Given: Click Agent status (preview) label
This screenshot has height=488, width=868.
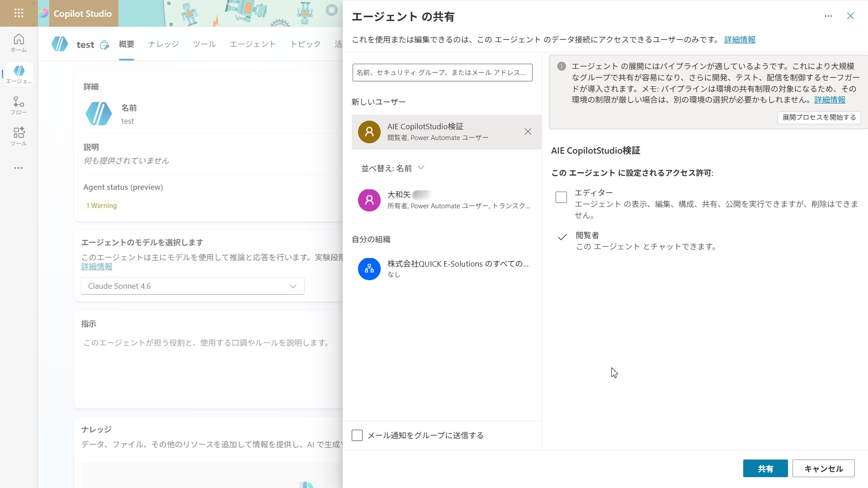Looking at the screenshot, I should click(x=123, y=187).
